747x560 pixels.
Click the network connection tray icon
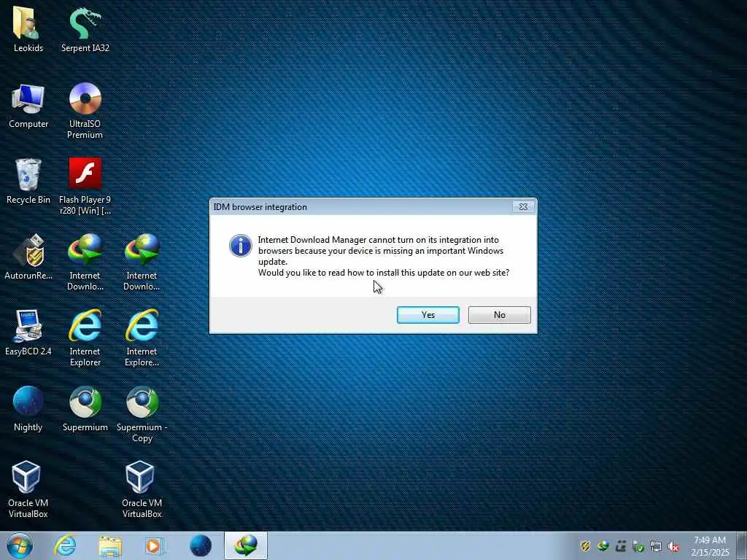coord(656,546)
